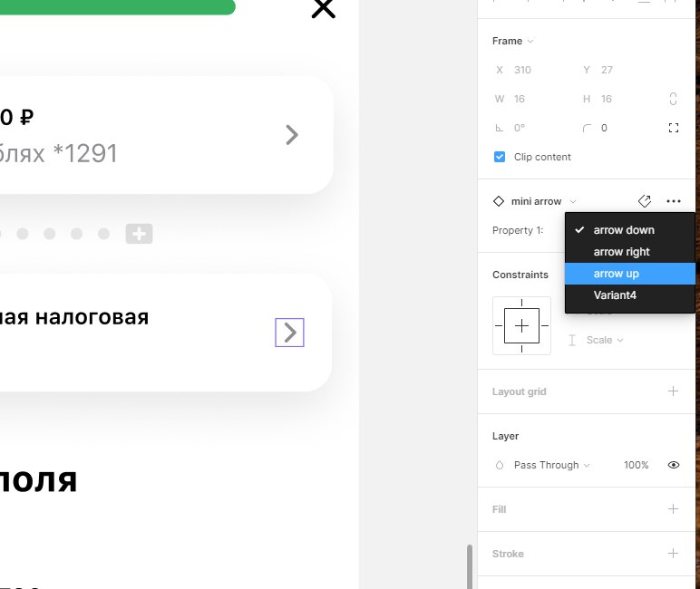
Task: Toggle layer visibility eye icon
Action: (673, 465)
